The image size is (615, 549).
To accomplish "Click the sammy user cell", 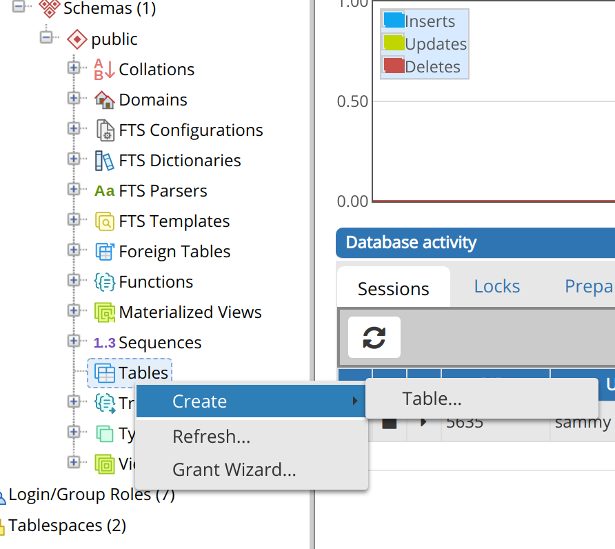I will pyautogui.click(x=583, y=423).
